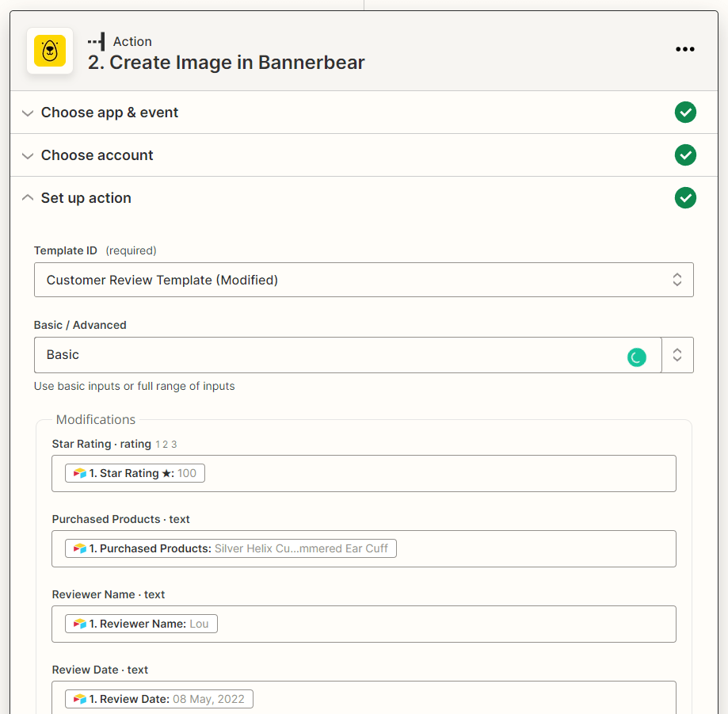
Task: Select the Star Rating: 100 data pill
Action: (x=135, y=473)
